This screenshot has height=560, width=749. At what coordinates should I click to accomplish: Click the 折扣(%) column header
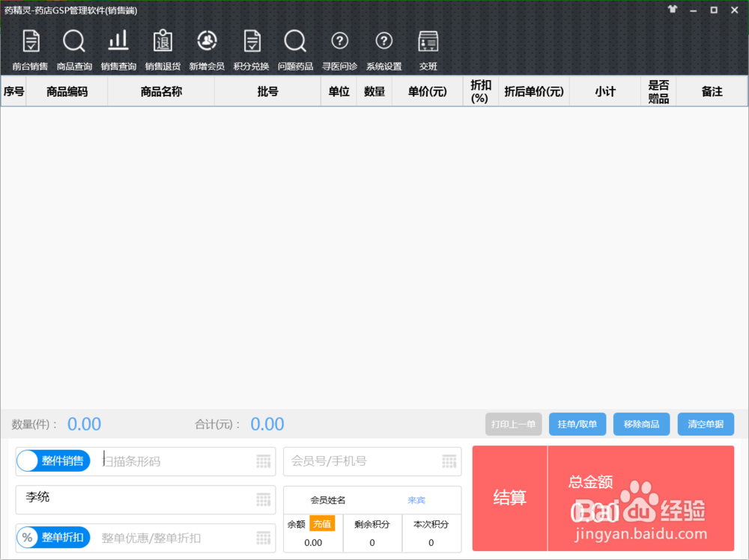point(481,91)
